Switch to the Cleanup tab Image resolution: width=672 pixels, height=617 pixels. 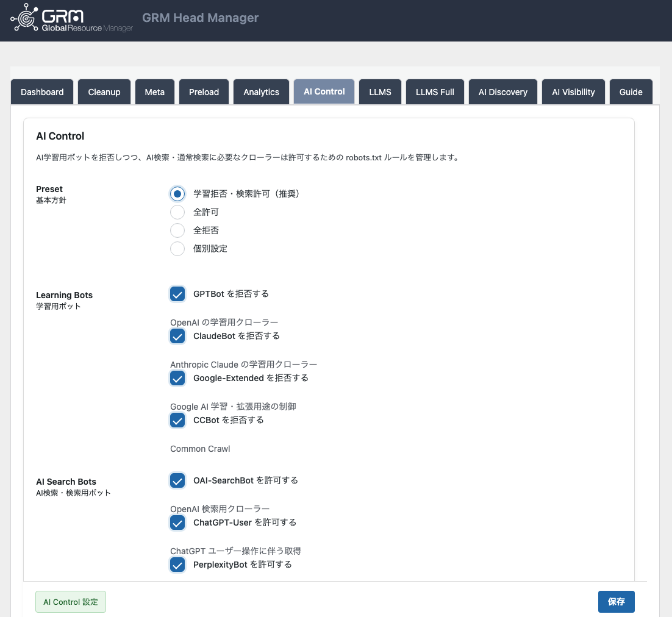(104, 92)
